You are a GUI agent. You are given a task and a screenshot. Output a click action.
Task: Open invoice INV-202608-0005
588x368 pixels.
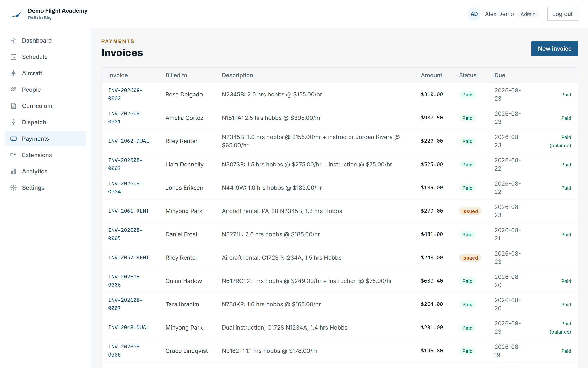click(x=125, y=234)
